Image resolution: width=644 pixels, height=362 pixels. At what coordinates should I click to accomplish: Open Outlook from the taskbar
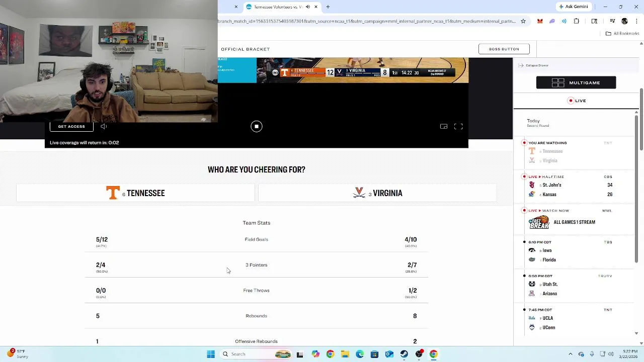pos(389,354)
